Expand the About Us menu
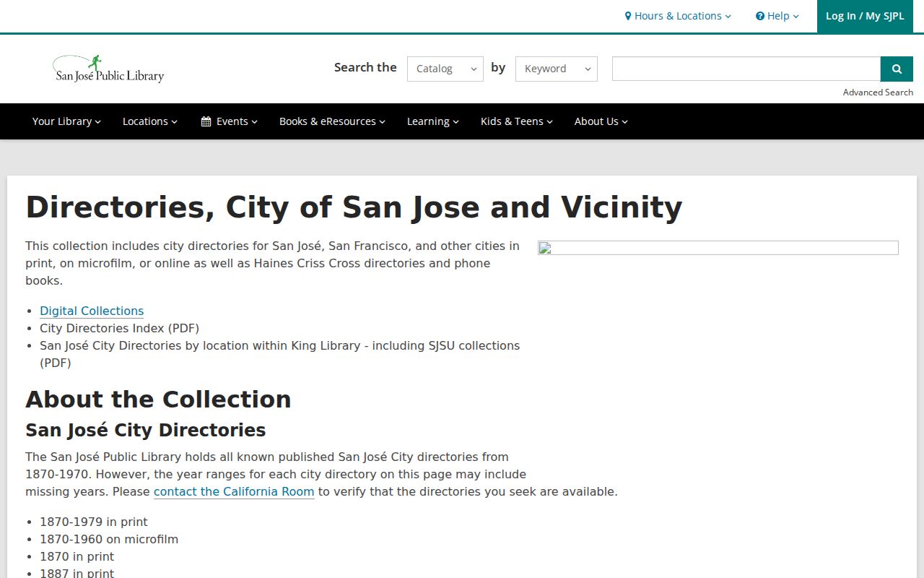Screen dimensions: 924x578 (601, 121)
